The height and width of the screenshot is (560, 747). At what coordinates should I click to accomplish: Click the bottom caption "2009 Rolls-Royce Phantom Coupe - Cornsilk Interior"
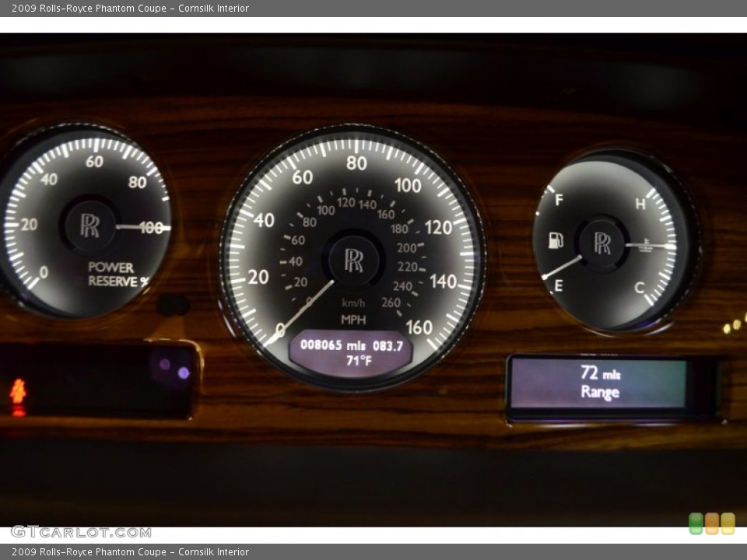(x=130, y=552)
